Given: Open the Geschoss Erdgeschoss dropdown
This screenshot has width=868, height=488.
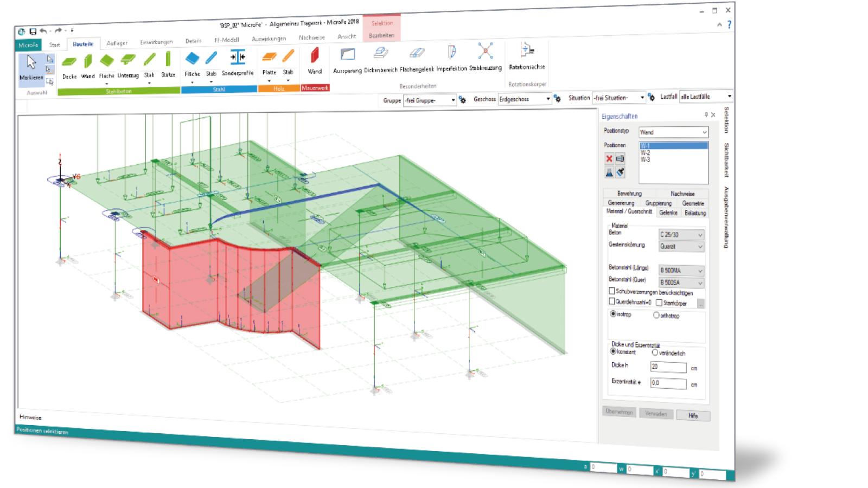Looking at the screenshot, I should [x=524, y=99].
